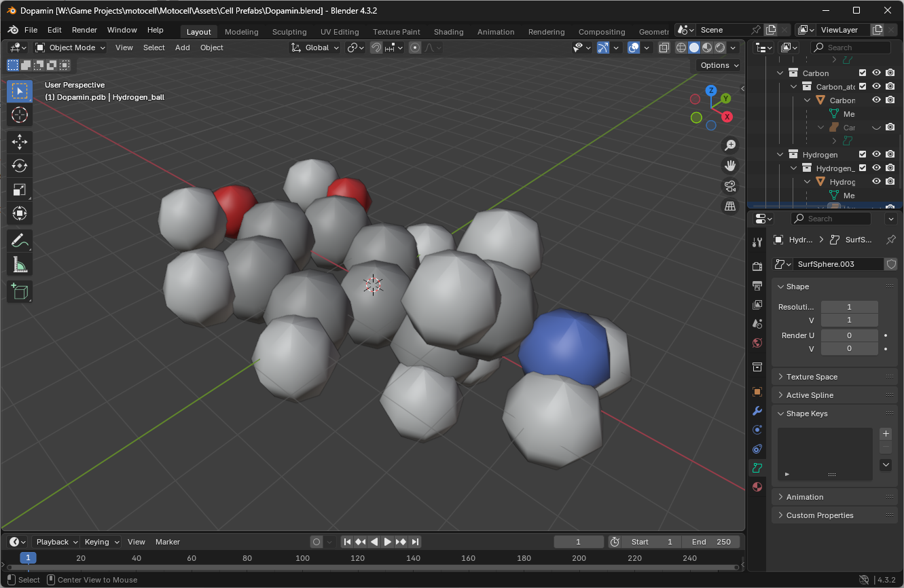The image size is (904, 588).
Task: Toggle camera view in the viewport
Action: coord(730,185)
